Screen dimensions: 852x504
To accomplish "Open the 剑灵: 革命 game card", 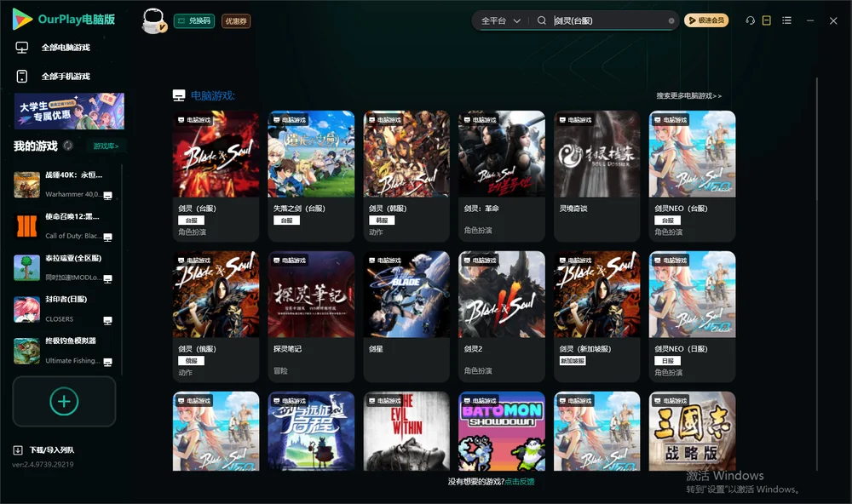I will [502, 176].
